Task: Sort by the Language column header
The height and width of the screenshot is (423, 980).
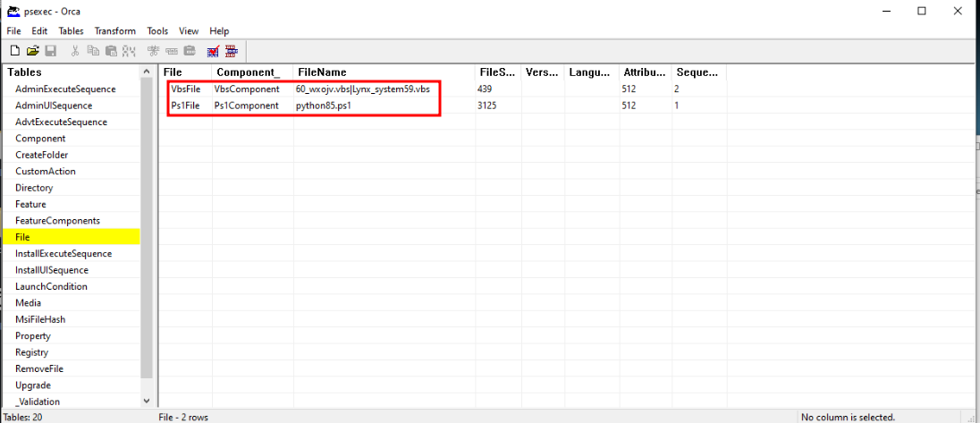Action: (x=592, y=72)
